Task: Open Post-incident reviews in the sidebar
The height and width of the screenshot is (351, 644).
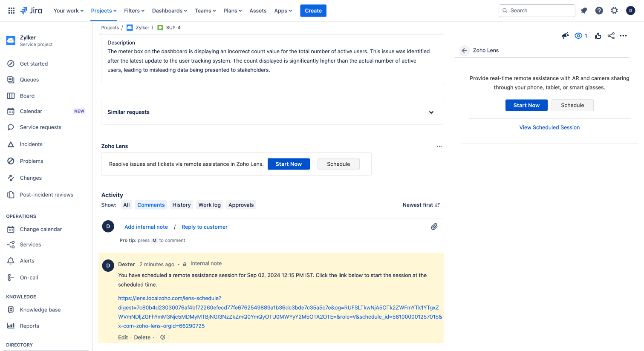Action: click(x=46, y=195)
